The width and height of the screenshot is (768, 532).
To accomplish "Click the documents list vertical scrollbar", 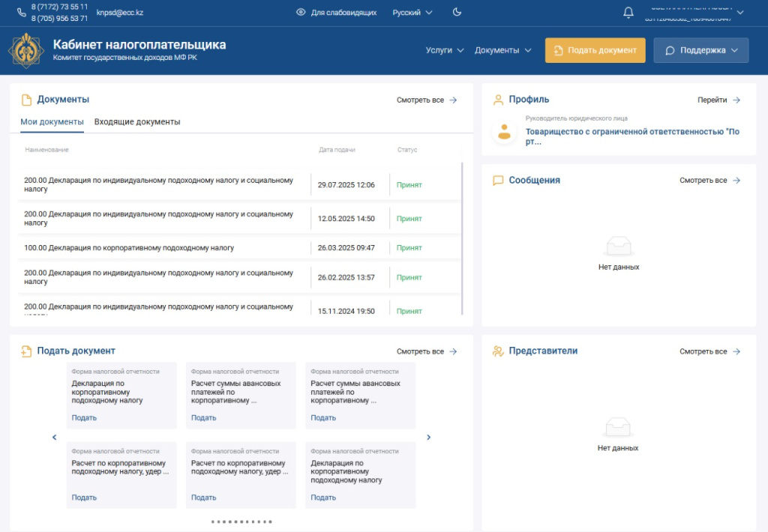I will [462, 238].
